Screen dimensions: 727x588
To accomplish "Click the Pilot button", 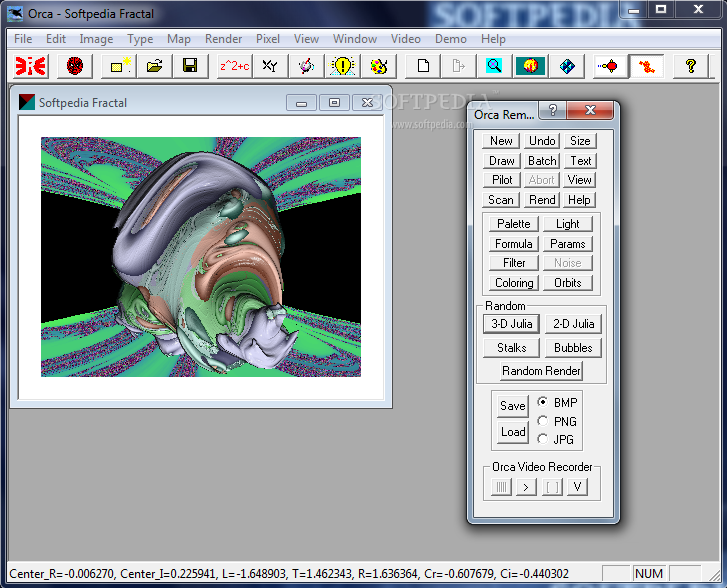I will (x=501, y=179).
